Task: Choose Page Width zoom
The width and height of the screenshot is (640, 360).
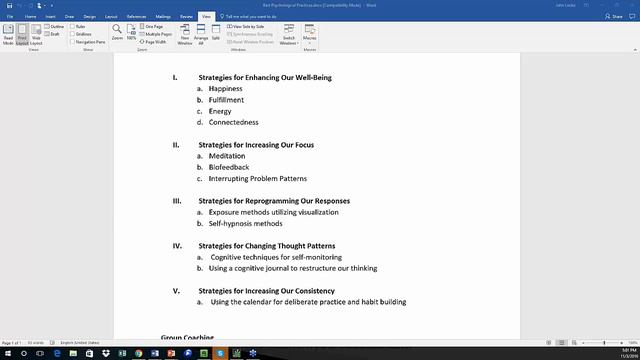Action: tap(153, 42)
